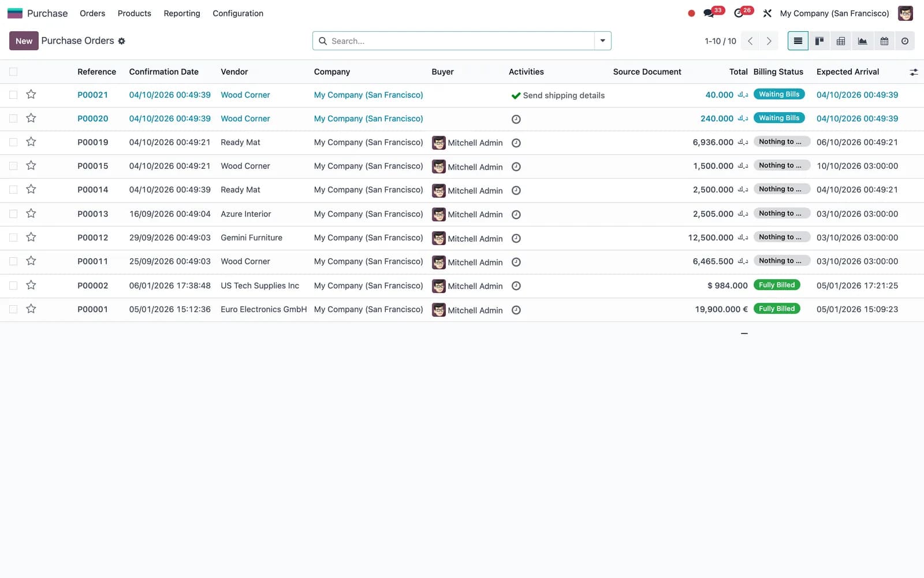Click the red recording status dot
Viewport: 924px width, 578px height.
[691, 13]
